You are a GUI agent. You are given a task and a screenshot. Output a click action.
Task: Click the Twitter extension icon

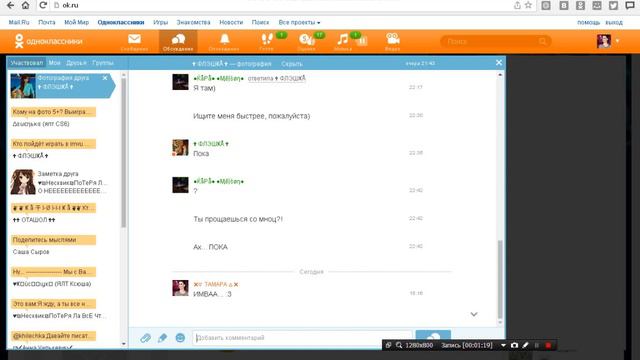tap(613, 5)
